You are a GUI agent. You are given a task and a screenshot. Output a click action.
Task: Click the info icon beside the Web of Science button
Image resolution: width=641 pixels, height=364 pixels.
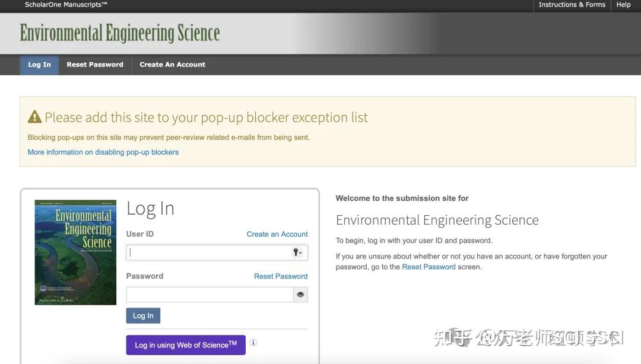(253, 342)
